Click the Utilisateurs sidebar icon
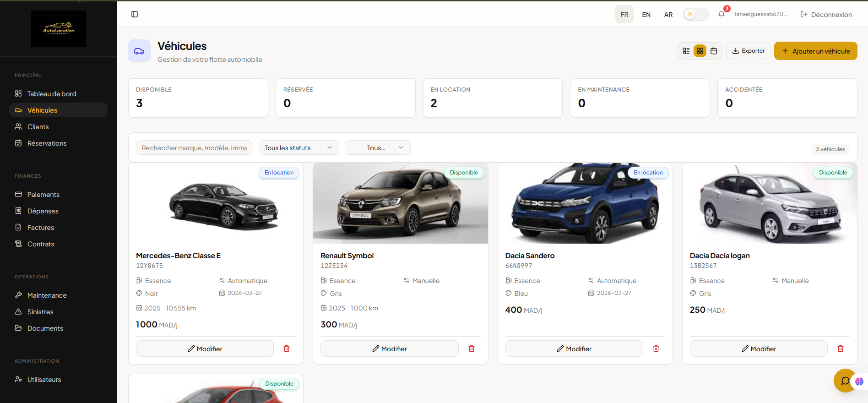868x403 pixels. pos(18,379)
